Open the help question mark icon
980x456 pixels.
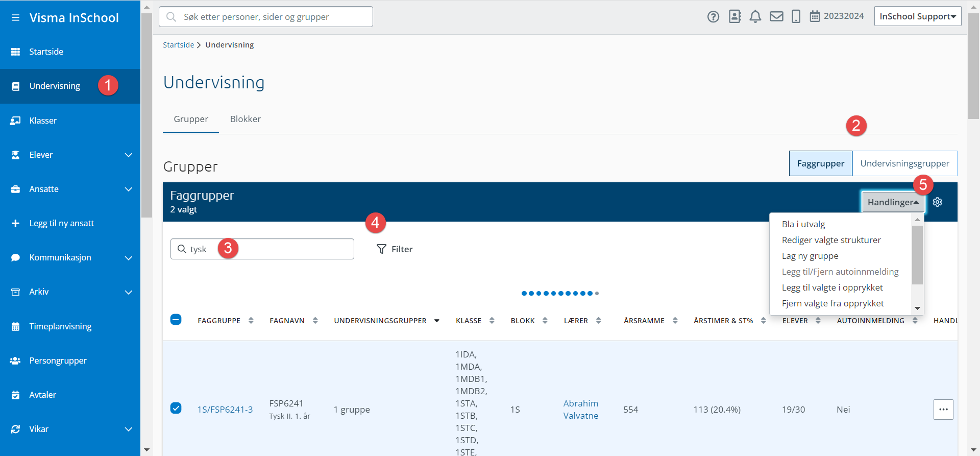click(x=713, y=17)
